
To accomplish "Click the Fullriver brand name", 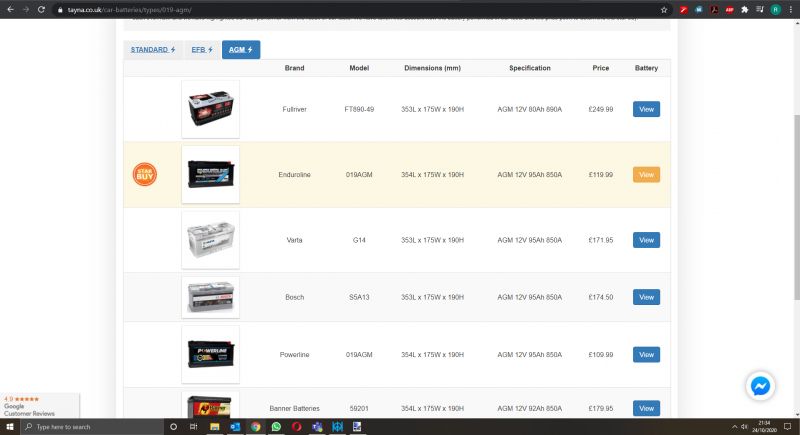I will 294,109.
